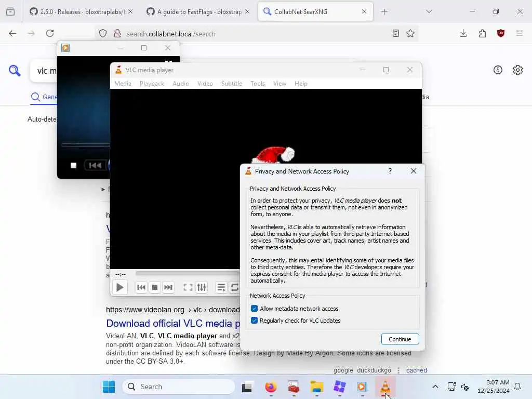Screen dimensions: 532x399
Task: Open the browser downloads panel
Action: point(463,33)
